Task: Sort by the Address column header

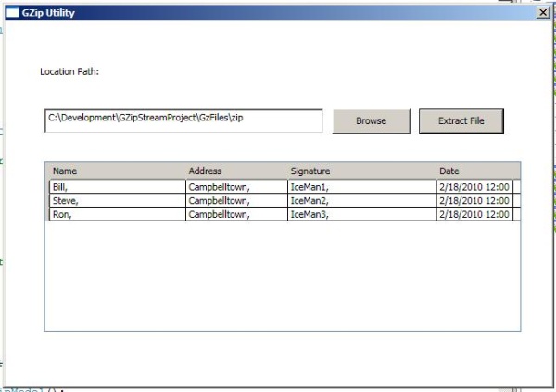Action: (236, 171)
